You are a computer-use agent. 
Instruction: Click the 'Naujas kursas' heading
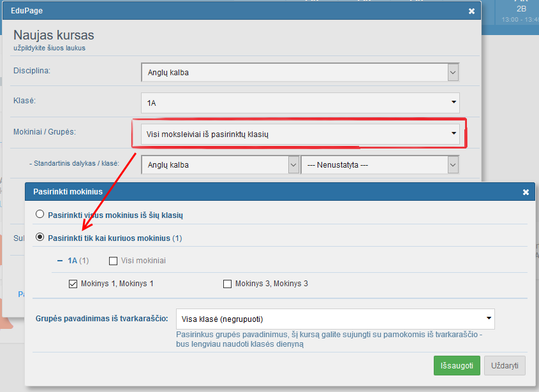click(54, 35)
